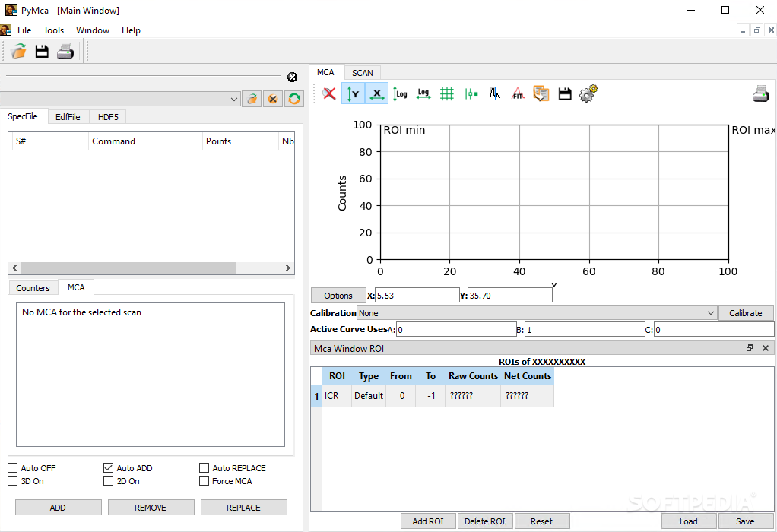This screenshot has width=777, height=532.
Task: Toggle X axis autoscale icon
Action: coord(376,93)
